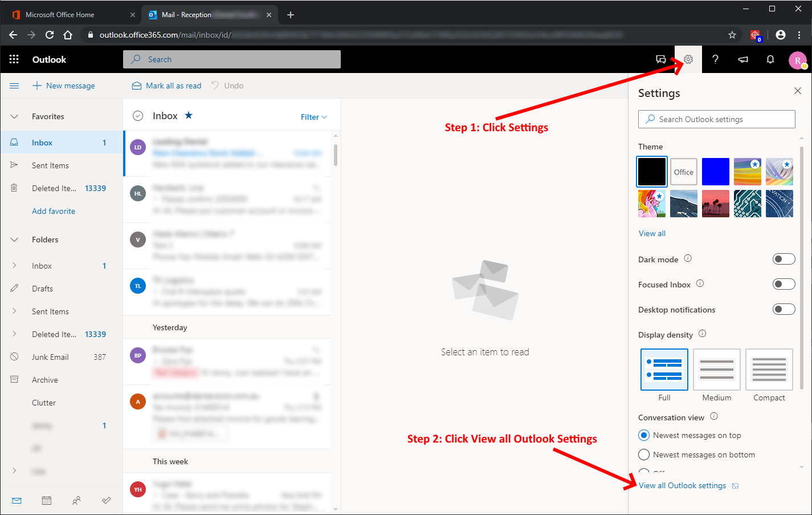Click Focused Inbox info icon
812x515 pixels.
[x=700, y=283]
